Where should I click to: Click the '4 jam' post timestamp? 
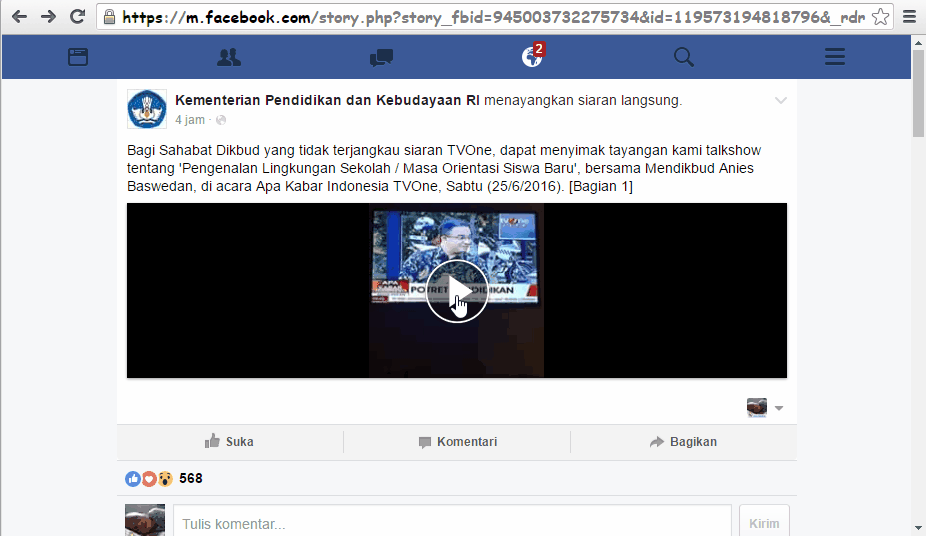tap(190, 120)
